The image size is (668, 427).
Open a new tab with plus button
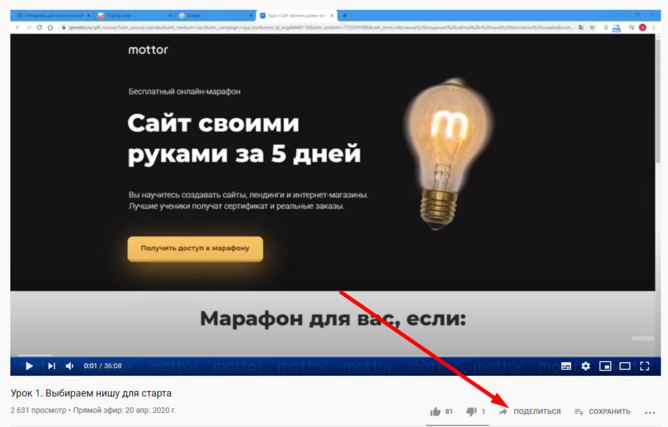tap(344, 15)
